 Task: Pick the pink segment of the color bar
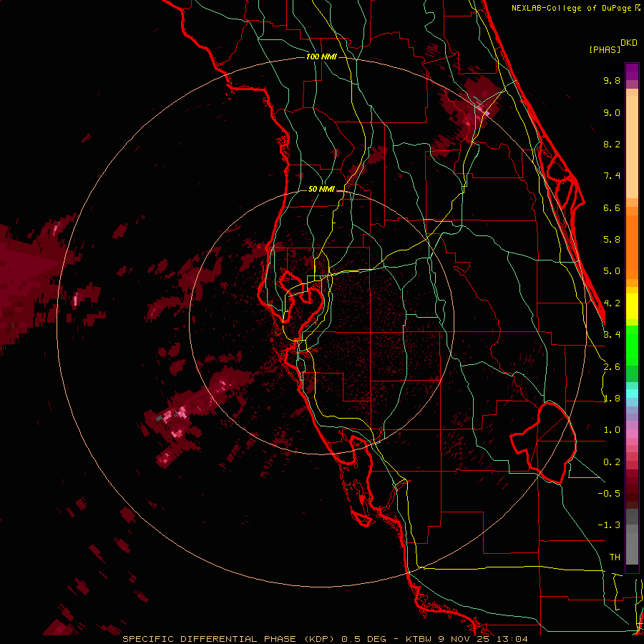tap(632, 434)
